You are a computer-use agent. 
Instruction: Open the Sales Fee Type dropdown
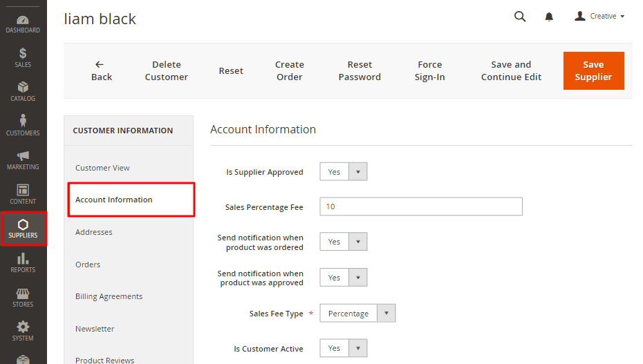point(357,314)
